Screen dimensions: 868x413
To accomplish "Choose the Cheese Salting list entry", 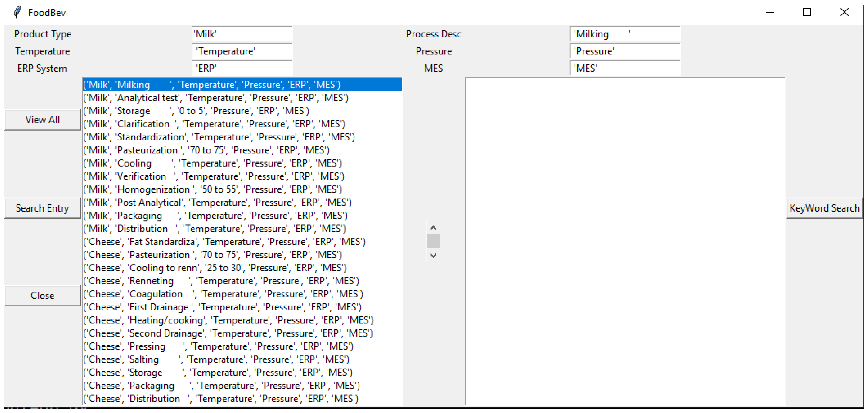I will 216,359.
